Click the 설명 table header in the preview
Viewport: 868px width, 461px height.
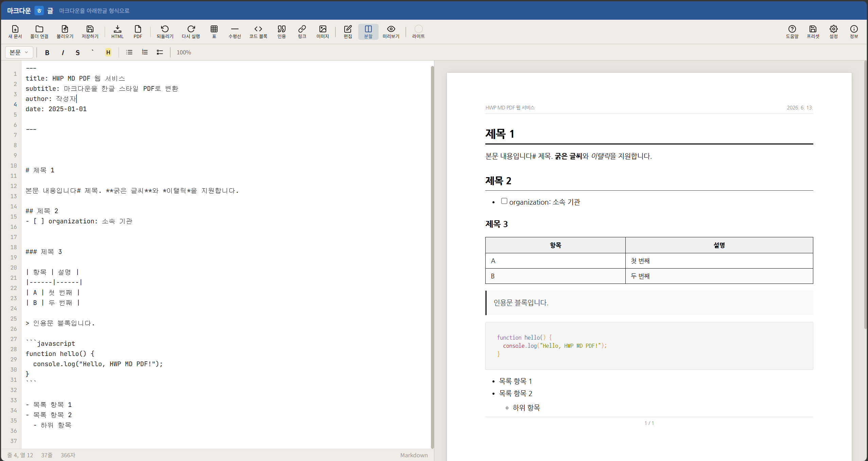pyautogui.click(x=719, y=245)
